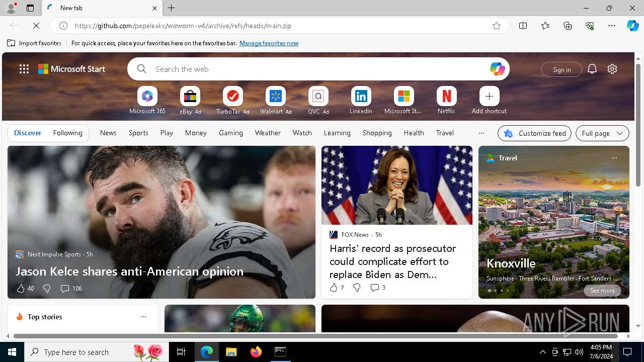Open the Full page layout dropdown

[602, 133]
